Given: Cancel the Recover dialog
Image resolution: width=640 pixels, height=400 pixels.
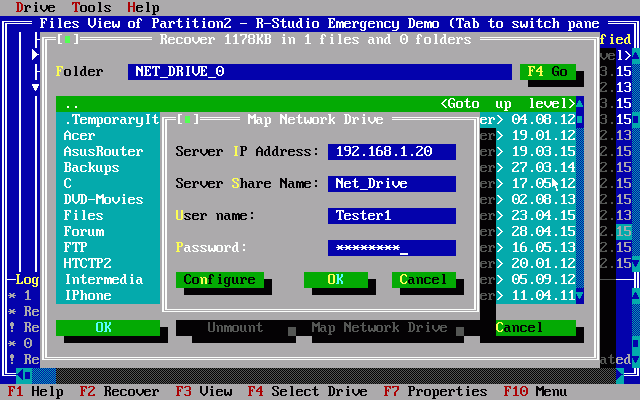Looking at the screenshot, I should pos(536,328).
